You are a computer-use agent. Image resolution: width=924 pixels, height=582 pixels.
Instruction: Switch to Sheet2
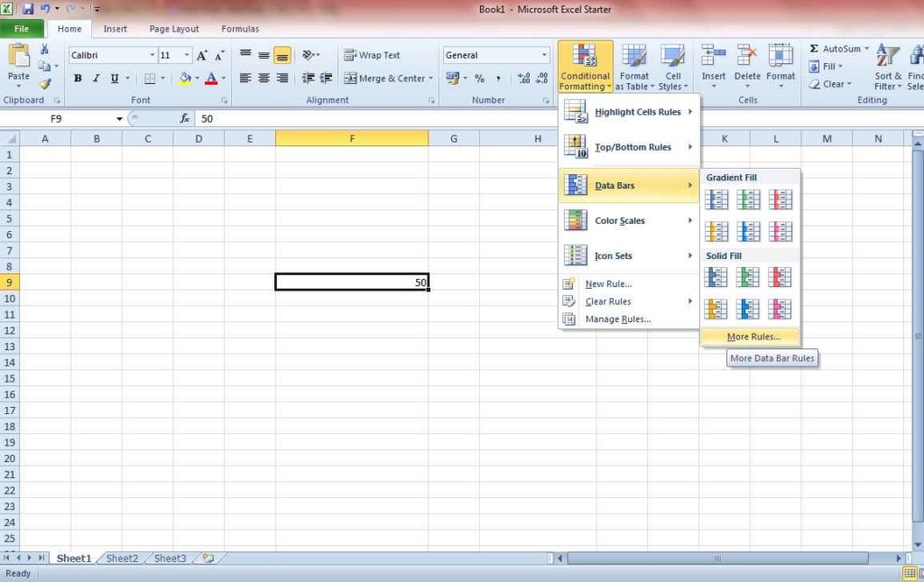pos(121,558)
